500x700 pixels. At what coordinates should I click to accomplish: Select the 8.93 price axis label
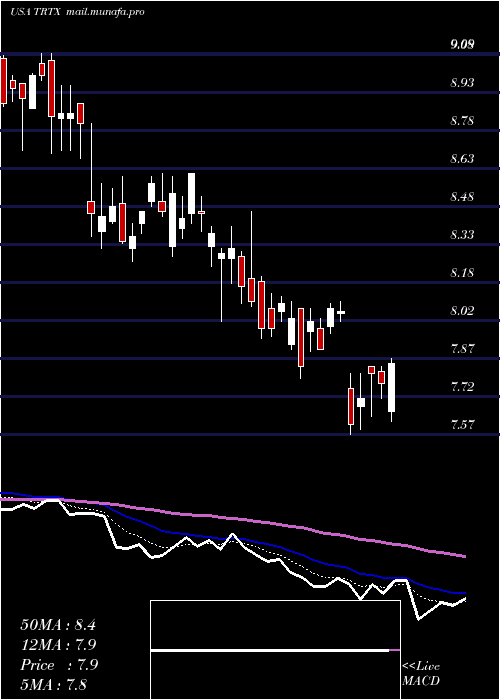(462, 83)
